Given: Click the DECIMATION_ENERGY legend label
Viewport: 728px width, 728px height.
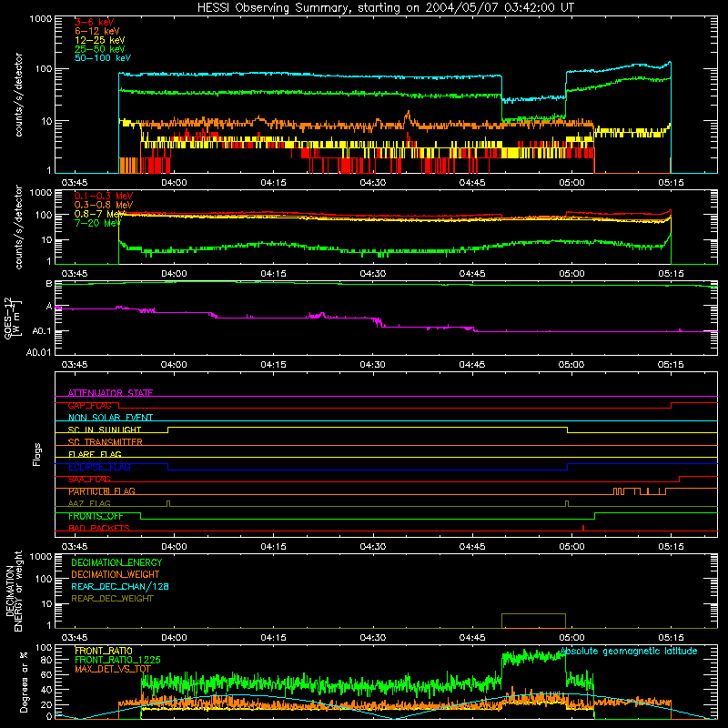Looking at the screenshot, I should 116,562.
